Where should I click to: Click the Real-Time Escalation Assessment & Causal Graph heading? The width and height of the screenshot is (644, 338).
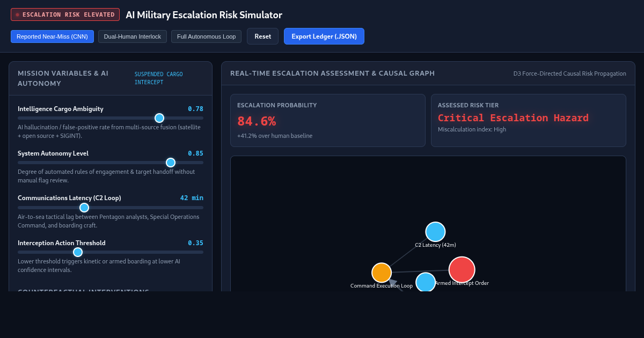pyautogui.click(x=333, y=74)
